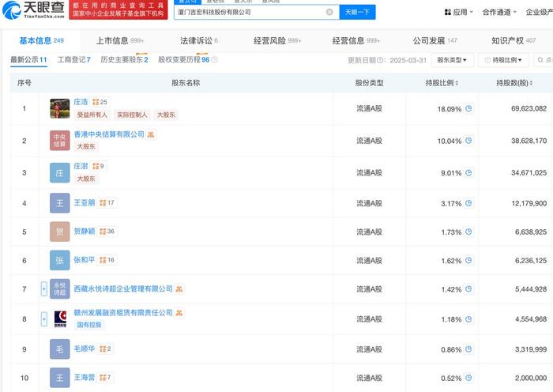553x392 pixels.
Task: Click the 36 companies badge next to 贺静颖
Action: 107,231
